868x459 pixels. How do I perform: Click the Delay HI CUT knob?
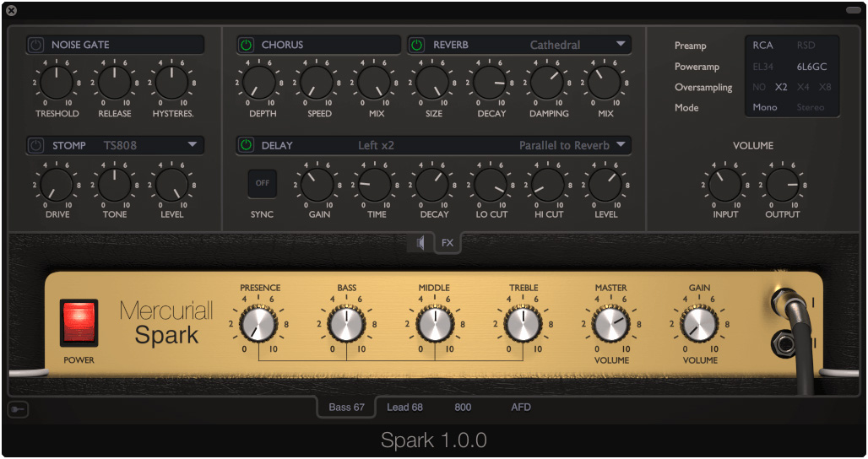547,185
